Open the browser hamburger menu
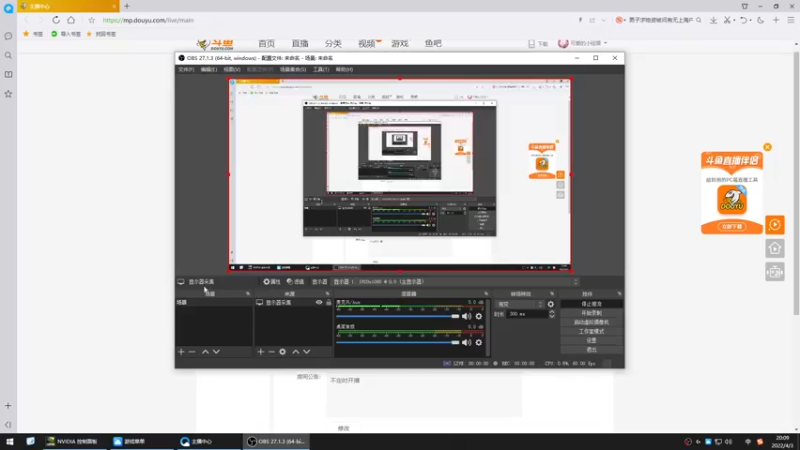800x450 pixels. 791,20
